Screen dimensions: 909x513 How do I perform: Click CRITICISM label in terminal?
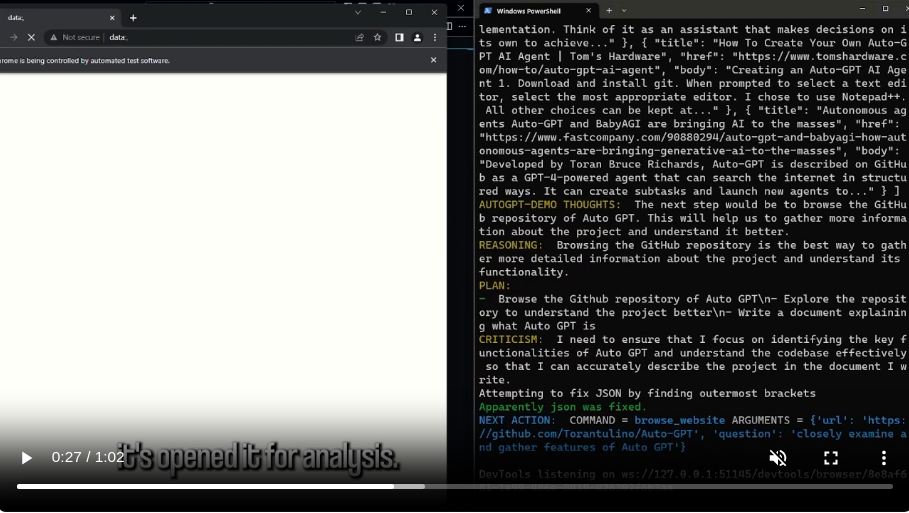pyautogui.click(x=511, y=340)
